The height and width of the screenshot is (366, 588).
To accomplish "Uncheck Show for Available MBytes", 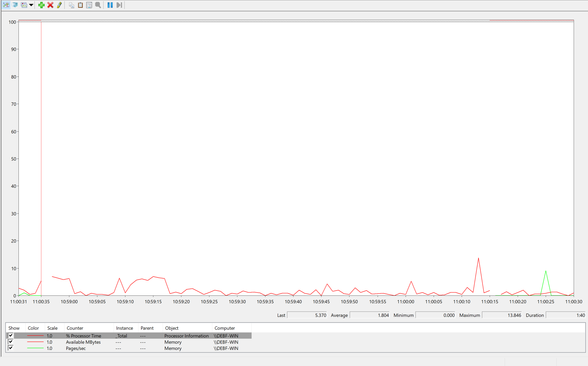I will pyautogui.click(x=11, y=342).
